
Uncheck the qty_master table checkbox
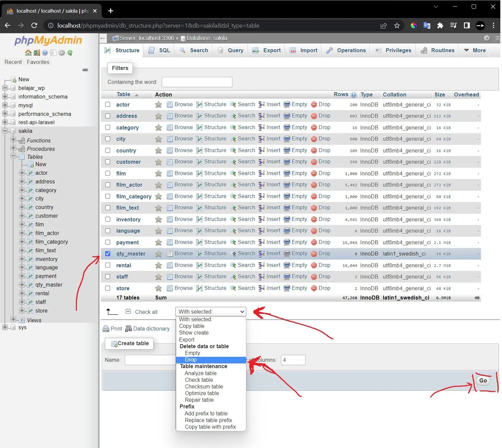(108, 254)
